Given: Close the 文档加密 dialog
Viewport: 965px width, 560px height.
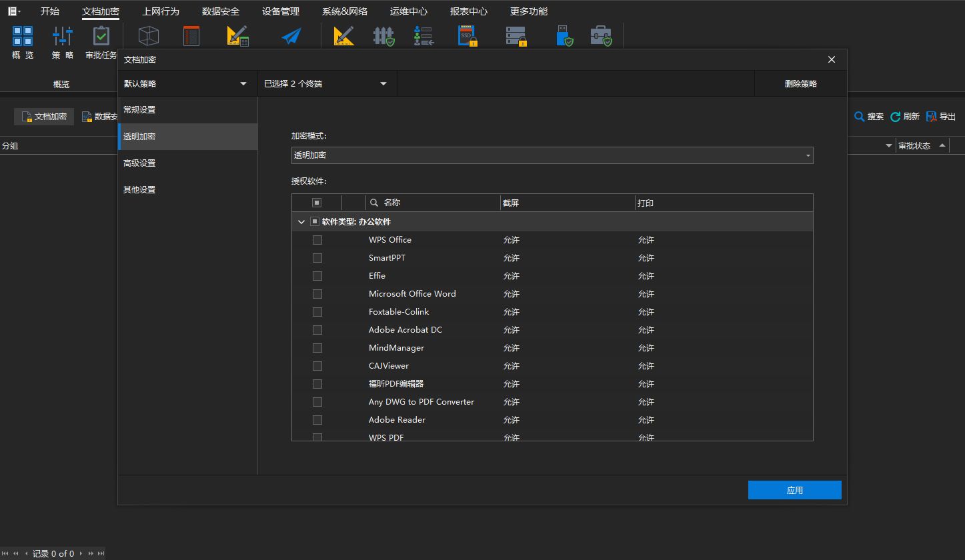Looking at the screenshot, I should point(832,59).
